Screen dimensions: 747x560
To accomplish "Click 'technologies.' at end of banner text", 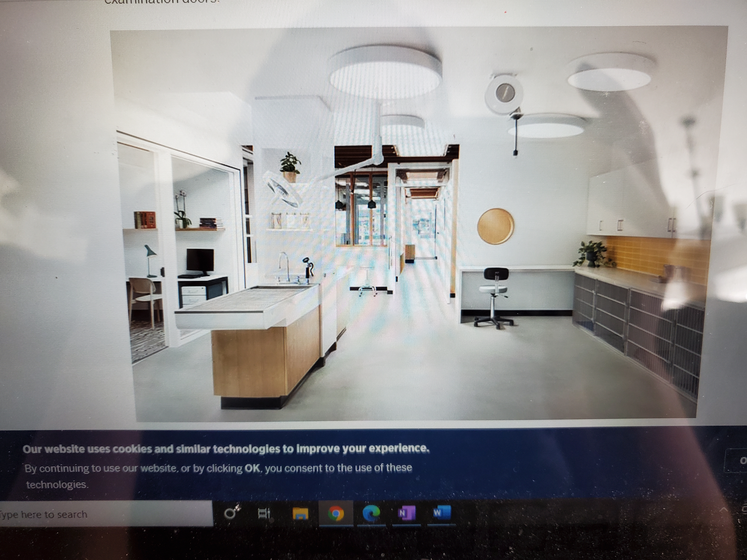I will (57, 485).
